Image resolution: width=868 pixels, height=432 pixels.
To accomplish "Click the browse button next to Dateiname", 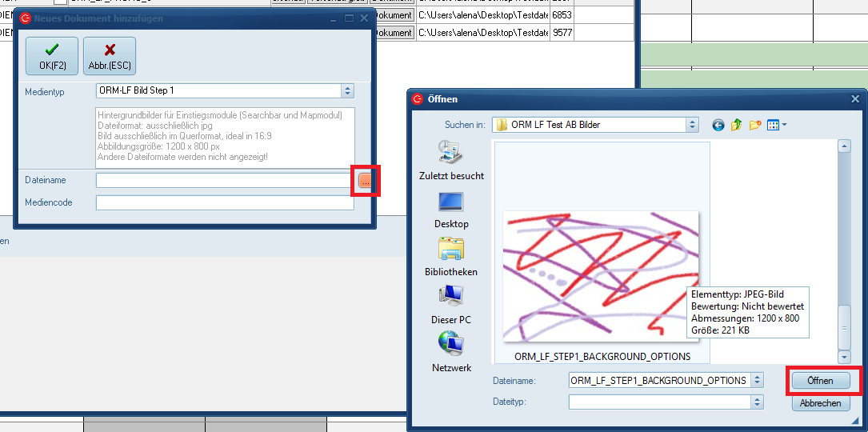I will (x=365, y=182).
